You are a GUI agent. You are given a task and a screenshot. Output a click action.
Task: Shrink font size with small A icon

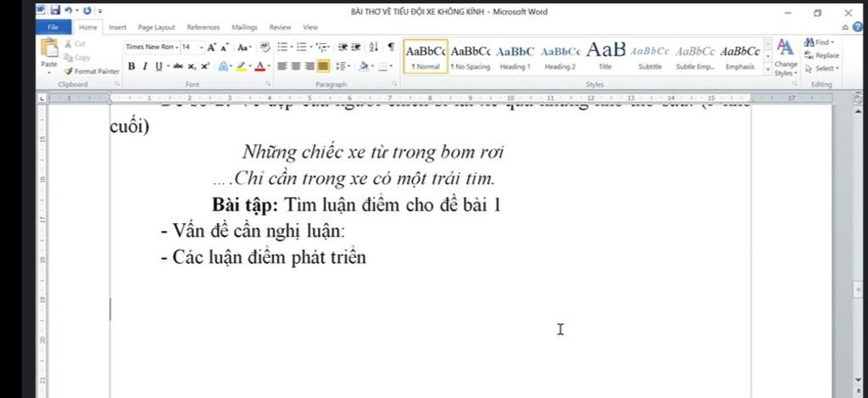(x=225, y=48)
